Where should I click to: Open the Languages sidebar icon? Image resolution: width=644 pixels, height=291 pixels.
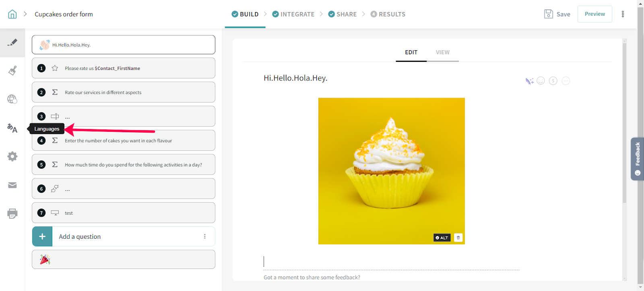(12, 128)
